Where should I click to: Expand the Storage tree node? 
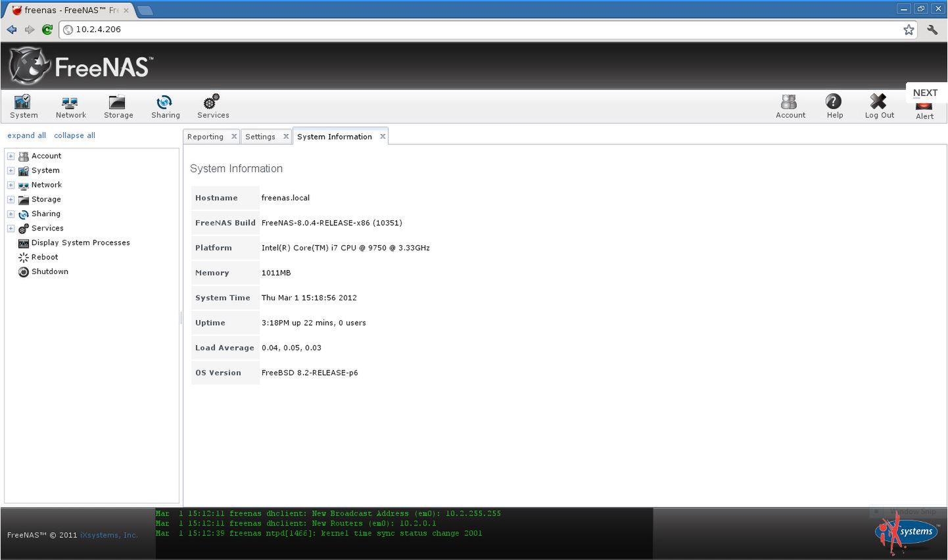[x=11, y=200]
